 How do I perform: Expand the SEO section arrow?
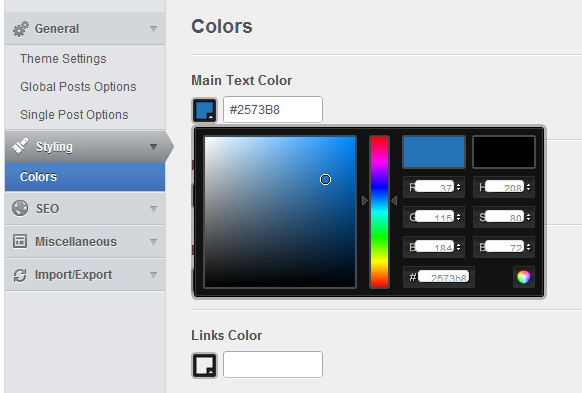[x=153, y=209]
